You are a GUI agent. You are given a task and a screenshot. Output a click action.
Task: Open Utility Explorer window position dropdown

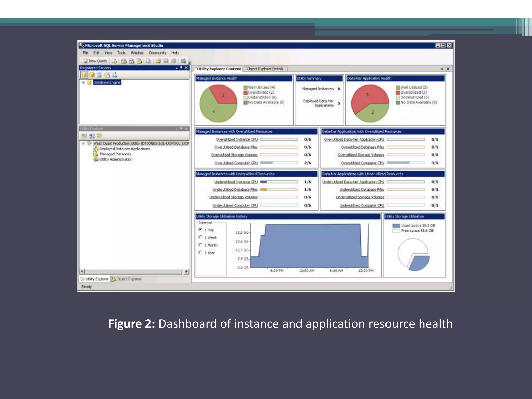tap(176, 129)
